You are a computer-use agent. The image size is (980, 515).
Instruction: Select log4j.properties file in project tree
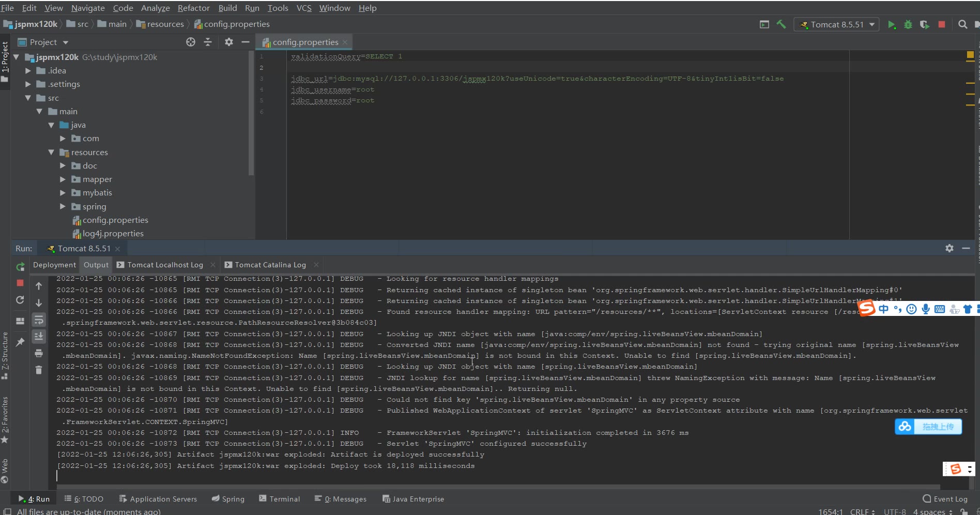pyautogui.click(x=113, y=234)
